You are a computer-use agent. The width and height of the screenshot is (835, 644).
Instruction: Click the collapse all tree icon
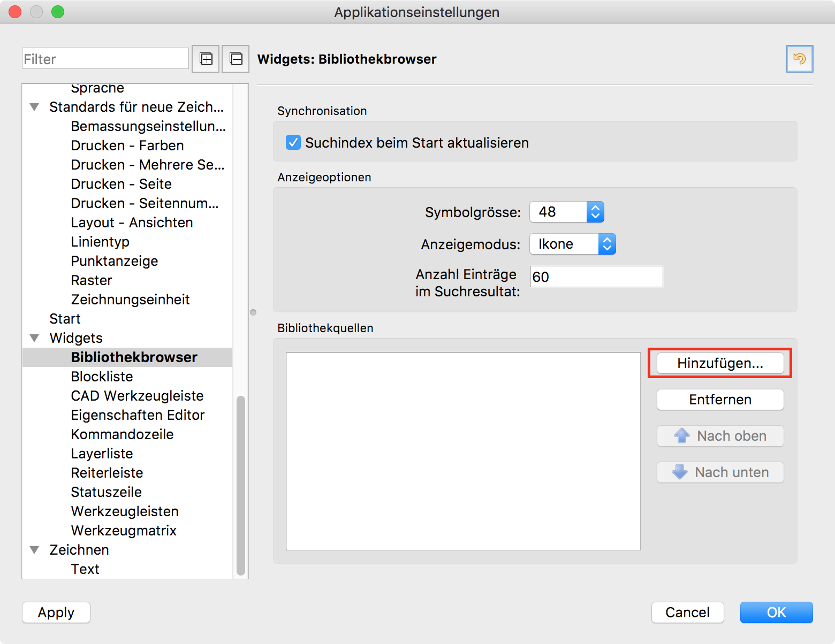pyautogui.click(x=236, y=59)
